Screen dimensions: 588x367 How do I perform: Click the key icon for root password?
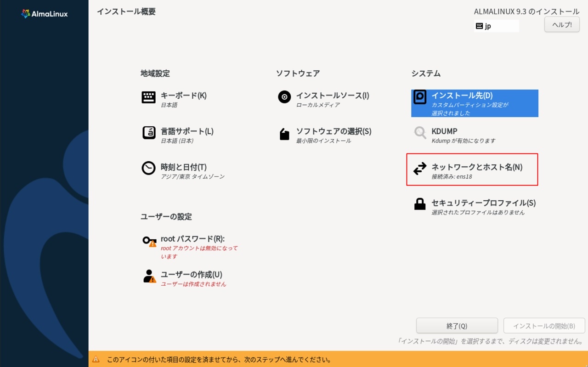(149, 241)
